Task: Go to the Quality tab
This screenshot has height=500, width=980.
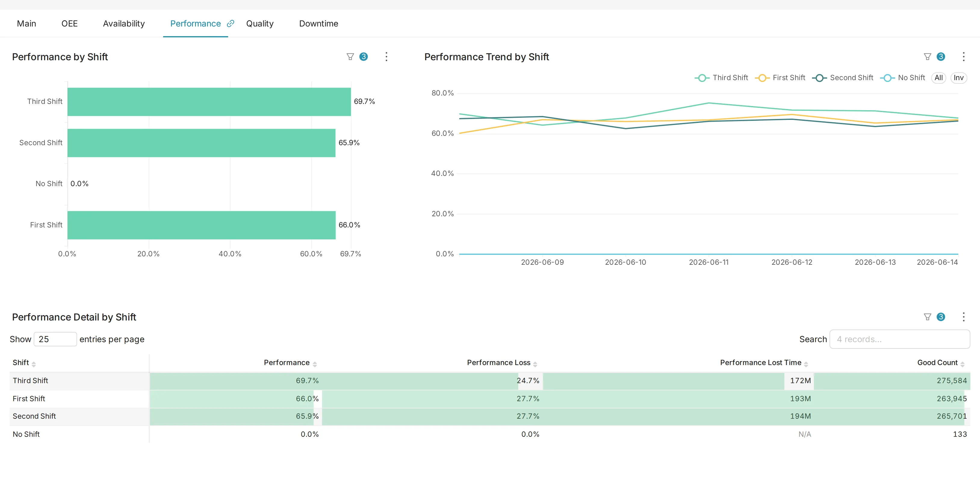Action: coord(260,23)
